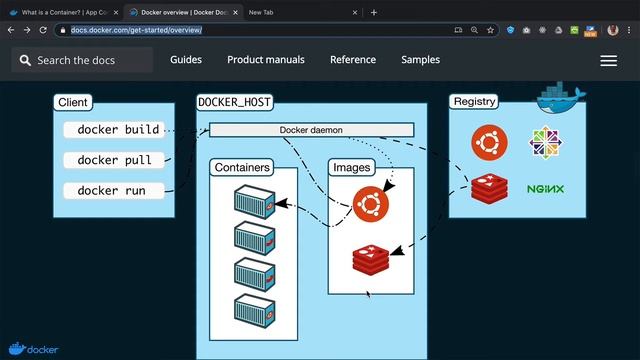Click the Ubuntu logo in Registry box
The height and width of the screenshot is (360, 640).
point(489,143)
